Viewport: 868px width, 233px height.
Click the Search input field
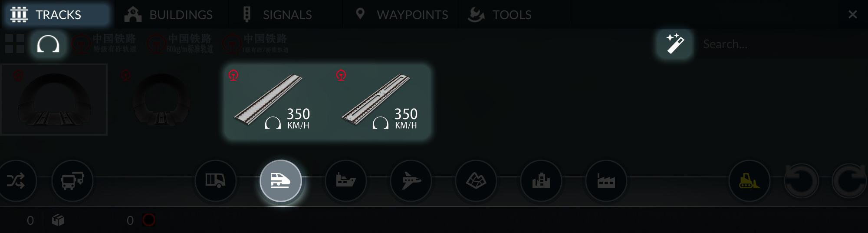click(x=781, y=44)
